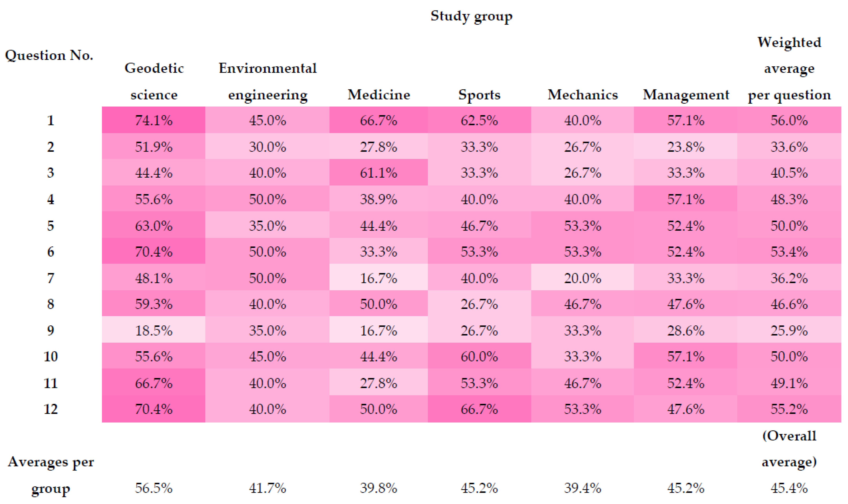Click the 45.4% overall average value
The height and width of the screenshot is (504, 848).
[x=789, y=488]
